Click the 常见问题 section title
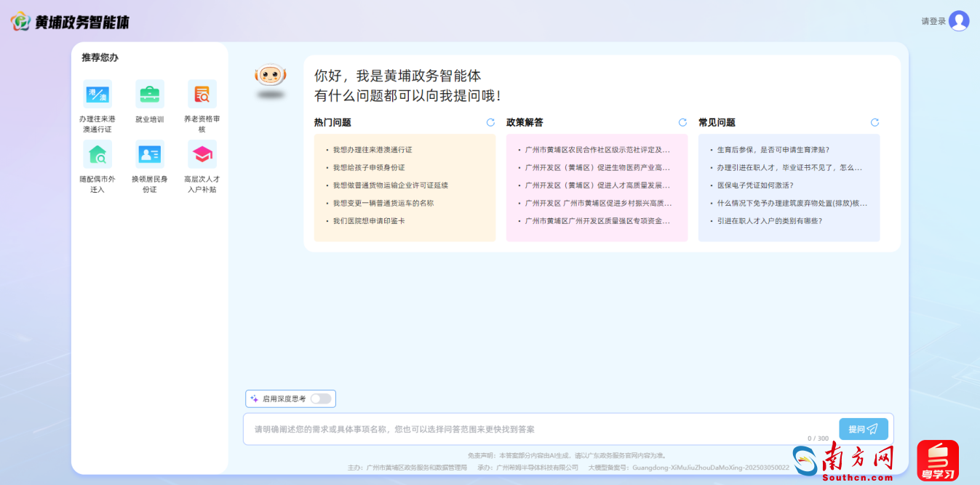 tap(717, 122)
